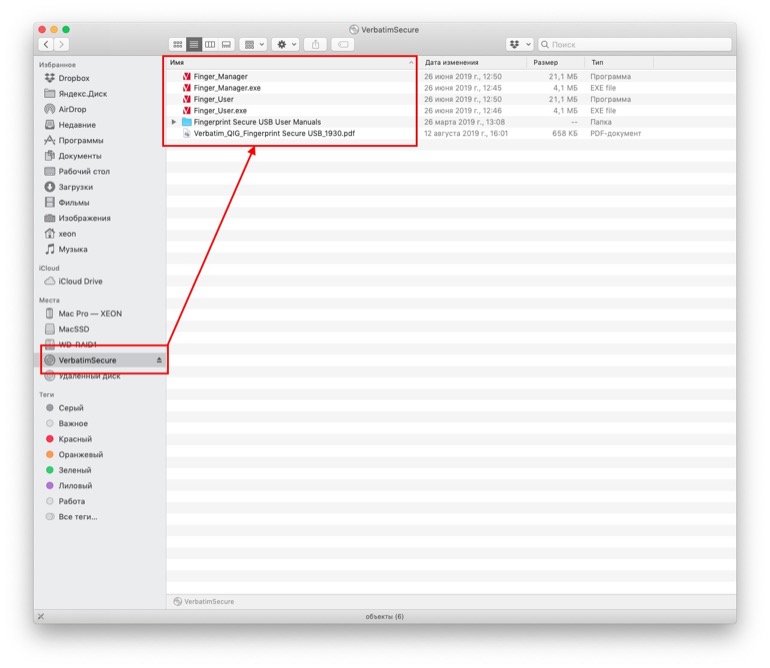
Task: Click the Edit Tags toolbar icon
Action: coord(343,45)
